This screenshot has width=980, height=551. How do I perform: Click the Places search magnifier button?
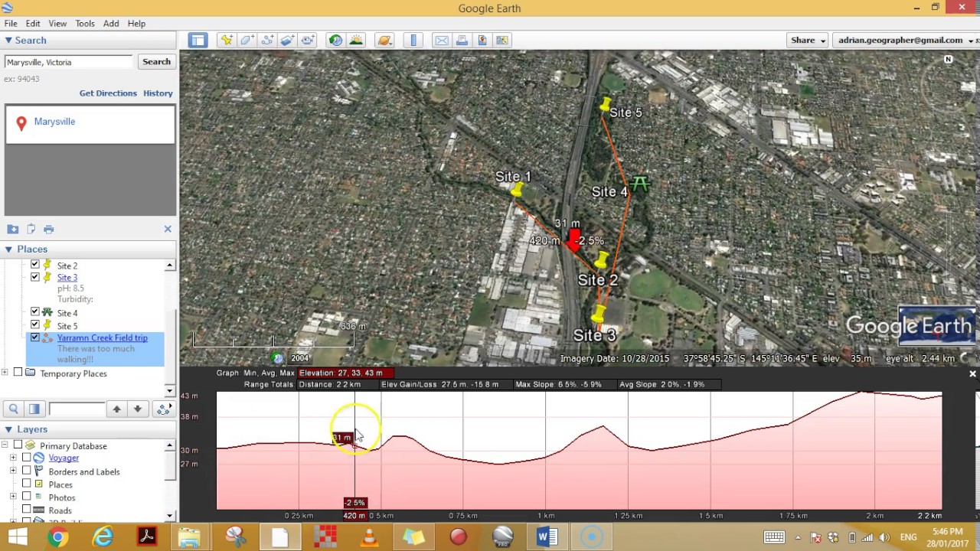(x=14, y=409)
